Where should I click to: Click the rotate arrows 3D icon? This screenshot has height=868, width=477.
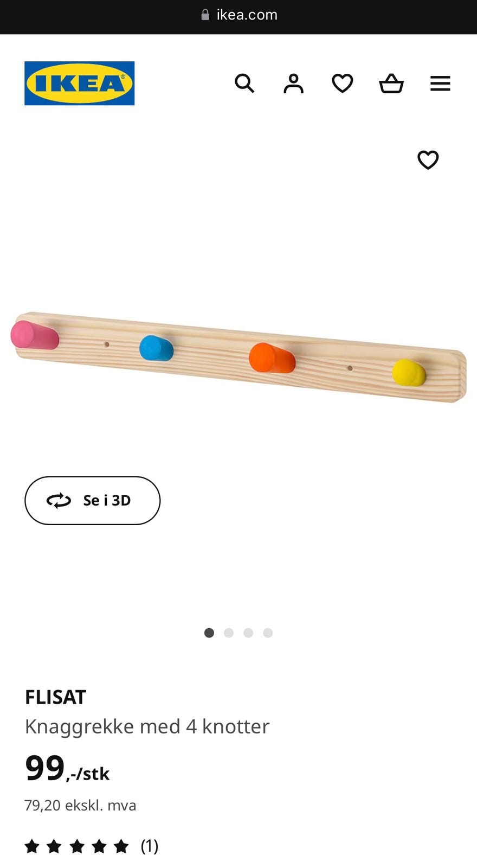click(x=59, y=500)
